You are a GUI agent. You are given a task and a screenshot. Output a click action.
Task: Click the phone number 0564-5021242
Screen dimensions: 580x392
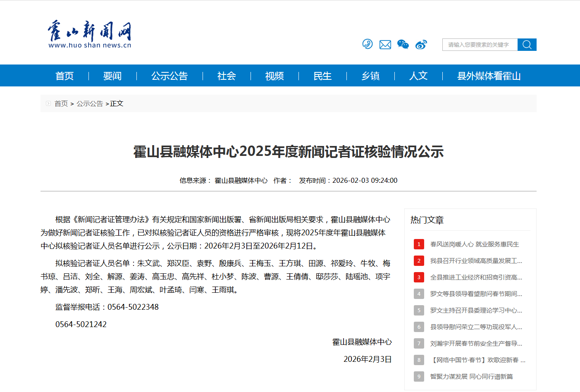click(81, 325)
